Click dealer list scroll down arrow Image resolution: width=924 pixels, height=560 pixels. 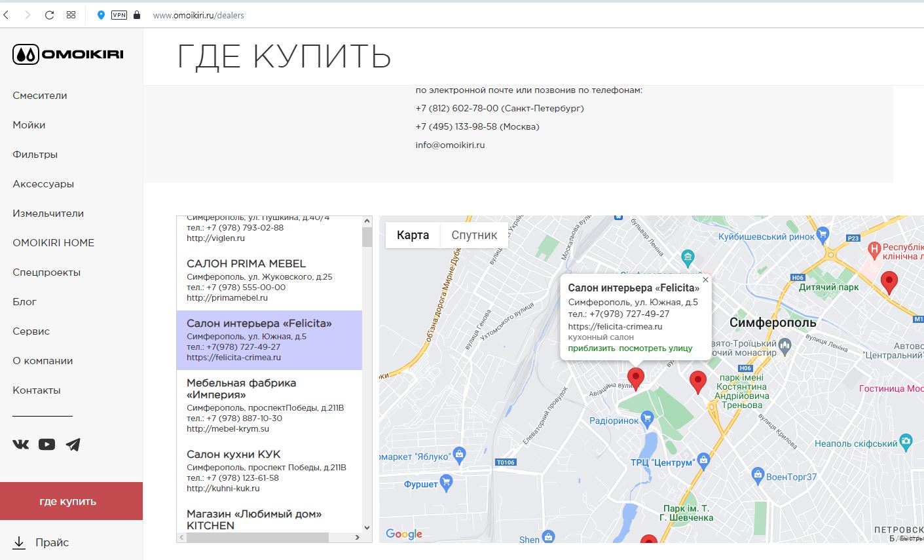click(367, 527)
